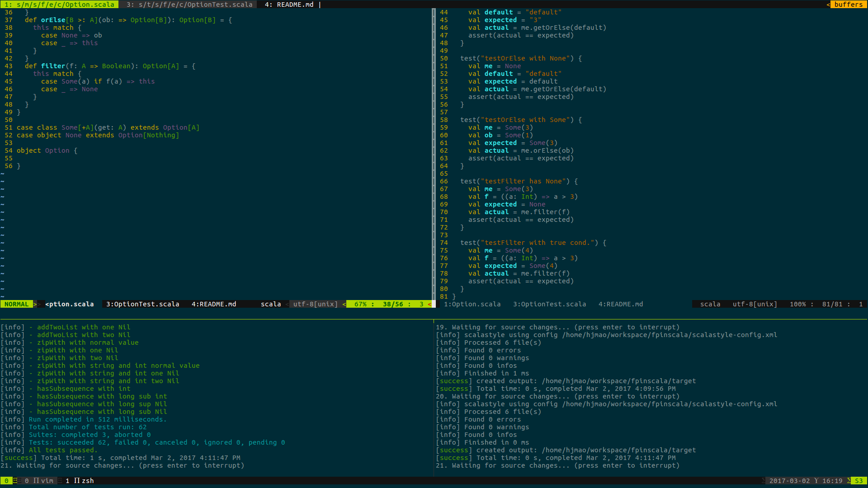Click the 16:19 clock in tmux status bar

(832, 481)
